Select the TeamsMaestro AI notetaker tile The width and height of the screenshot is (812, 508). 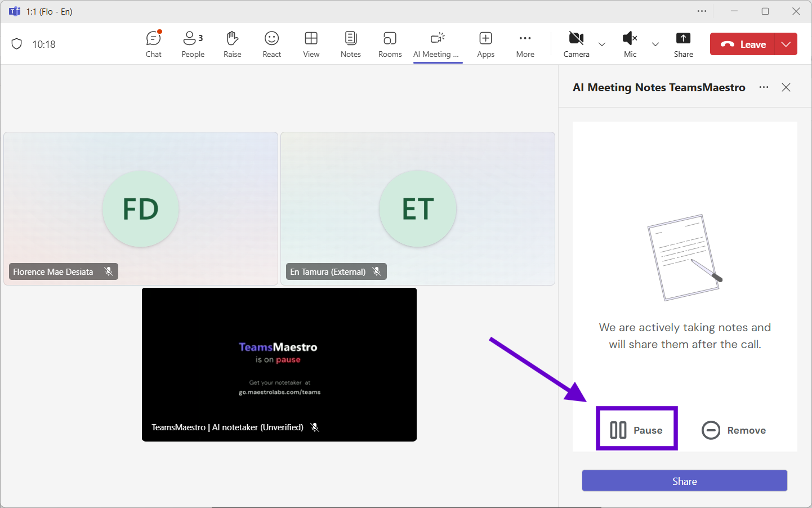click(x=279, y=364)
